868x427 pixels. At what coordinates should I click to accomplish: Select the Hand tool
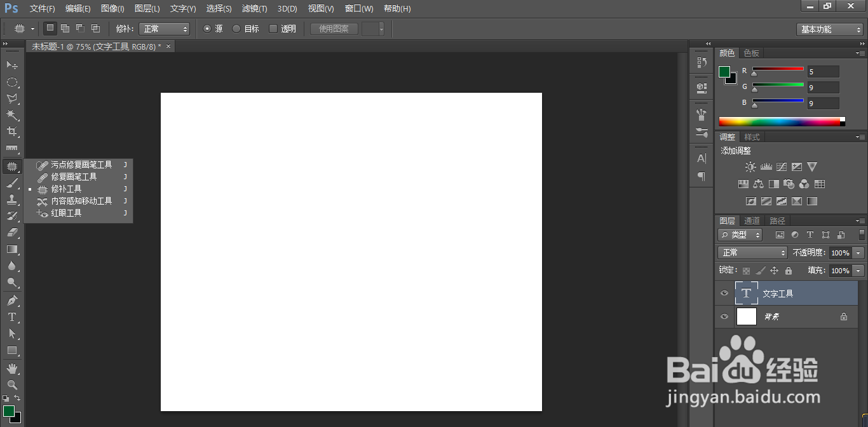pyautogui.click(x=12, y=369)
